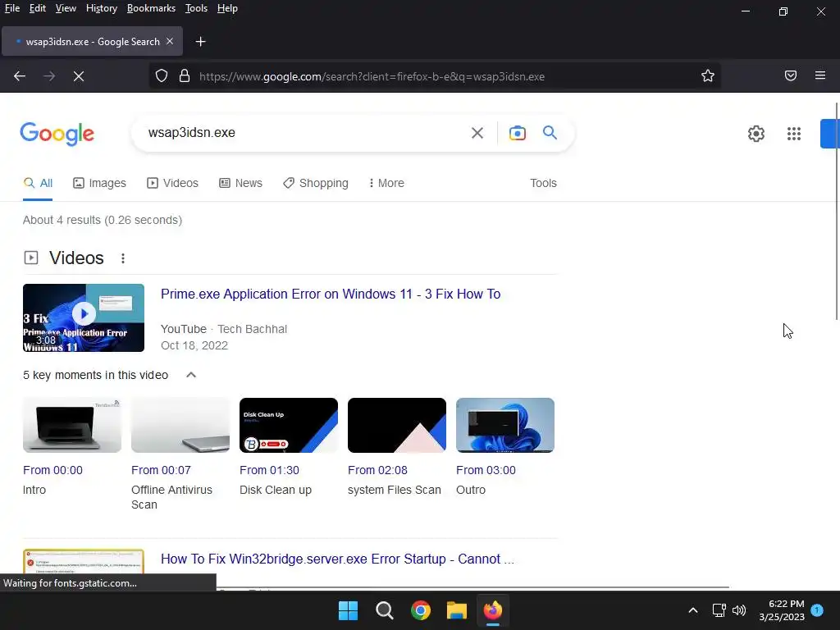
Task: Open the Disk Clean Up key moment thumbnail
Action: coord(289,426)
